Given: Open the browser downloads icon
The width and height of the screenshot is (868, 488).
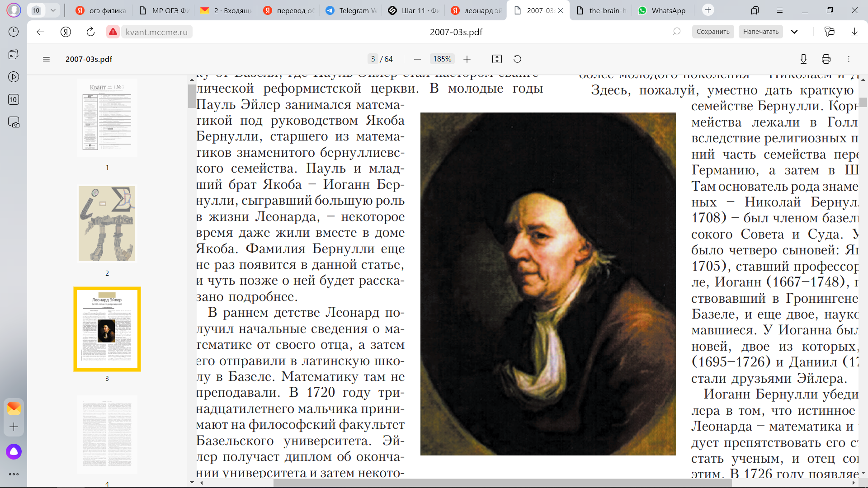Looking at the screenshot, I should point(854,32).
